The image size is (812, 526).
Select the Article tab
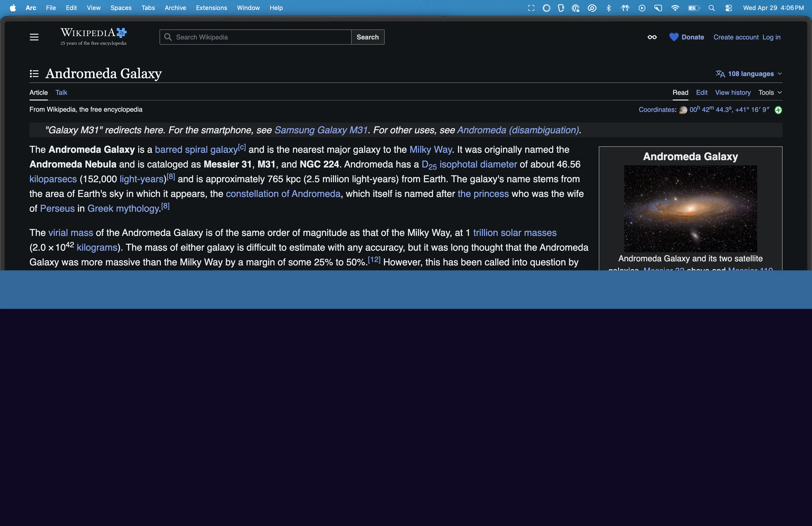[x=38, y=92]
